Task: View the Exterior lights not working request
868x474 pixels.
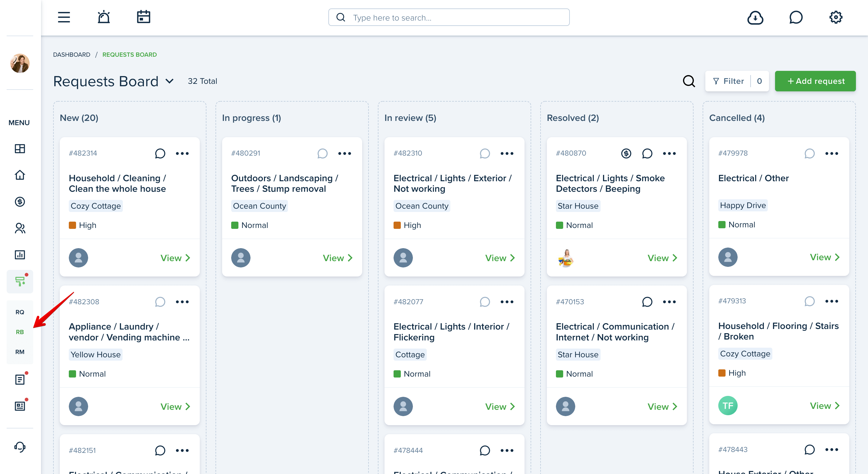Action: [x=500, y=258]
